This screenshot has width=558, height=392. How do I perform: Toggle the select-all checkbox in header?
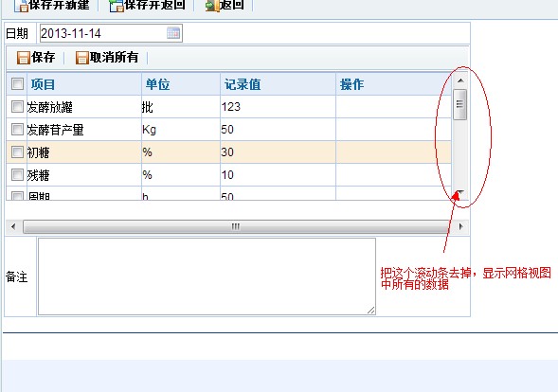tap(17, 84)
